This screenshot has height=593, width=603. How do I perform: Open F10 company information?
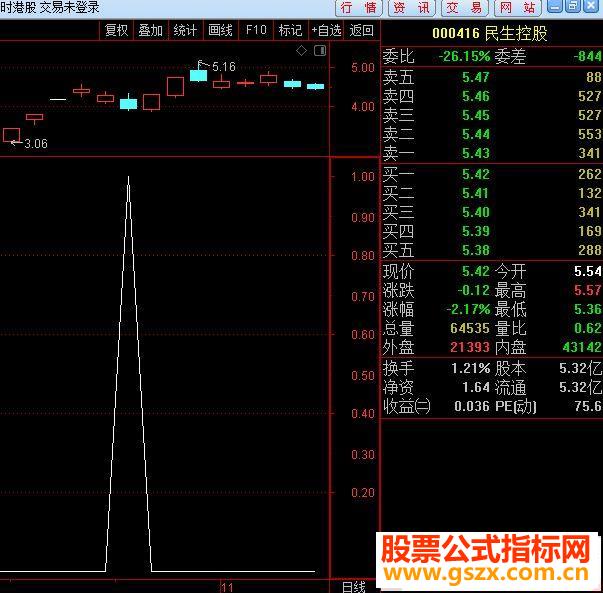click(x=256, y=30)
